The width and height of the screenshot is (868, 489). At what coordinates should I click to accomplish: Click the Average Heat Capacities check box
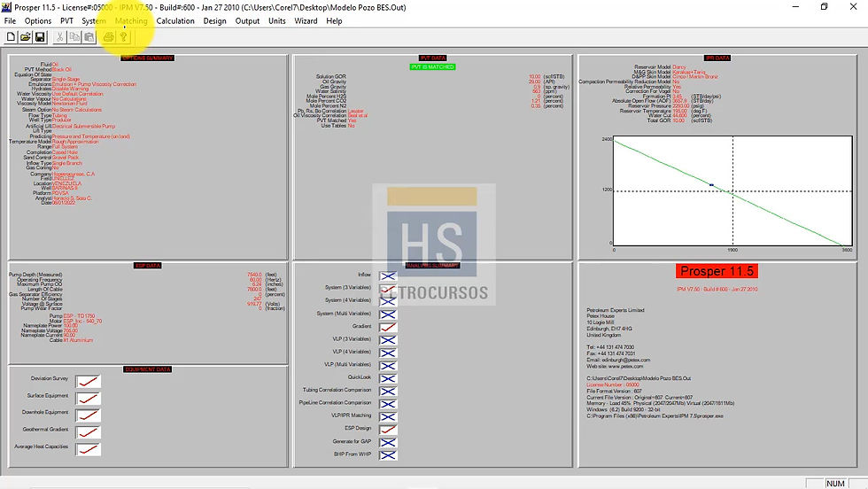pos(88,449)
